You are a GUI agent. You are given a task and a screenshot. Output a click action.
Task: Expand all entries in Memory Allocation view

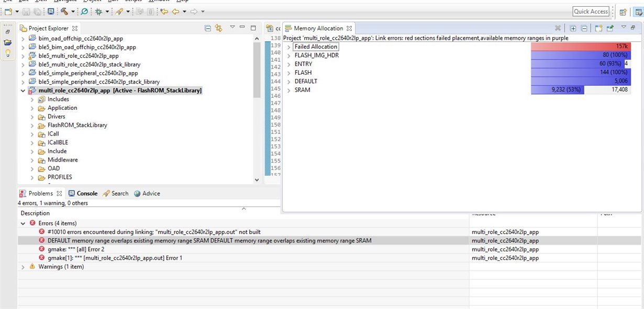pyautogui.click(x=573, y=28)
